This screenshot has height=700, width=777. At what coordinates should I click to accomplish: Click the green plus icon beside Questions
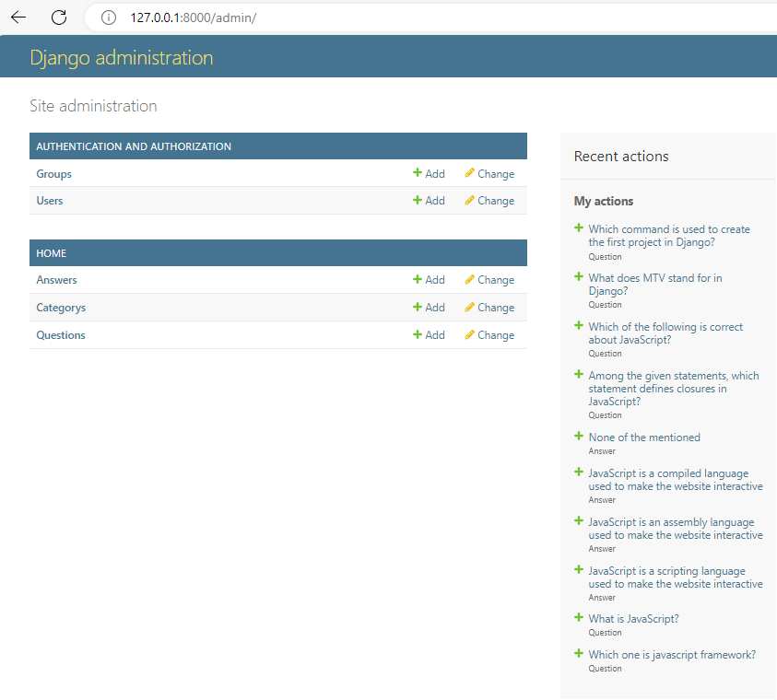point(418,334)
